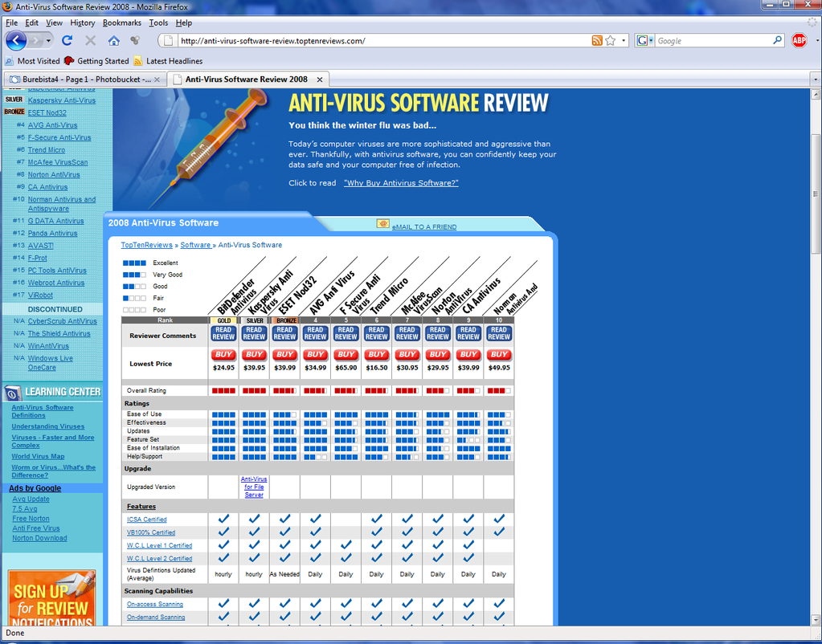This screenshot has width=822, height=644.
Task: Click the Most Visited bookmark icon
Action: click(x=9, y=61)
